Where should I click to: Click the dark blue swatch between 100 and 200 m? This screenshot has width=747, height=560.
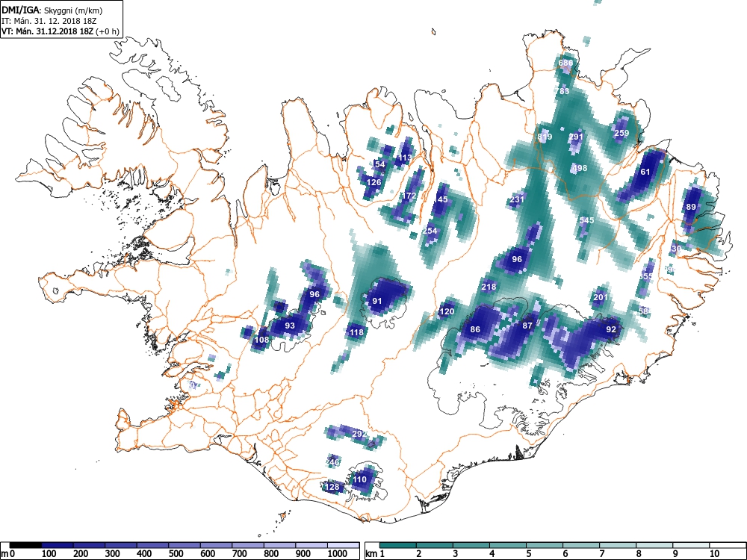tap(58, 545)
